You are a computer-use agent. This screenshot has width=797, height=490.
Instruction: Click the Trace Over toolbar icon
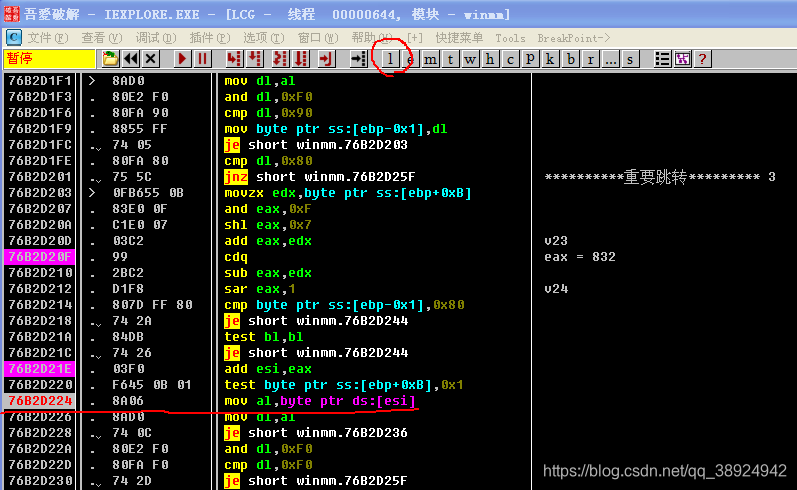301,59
